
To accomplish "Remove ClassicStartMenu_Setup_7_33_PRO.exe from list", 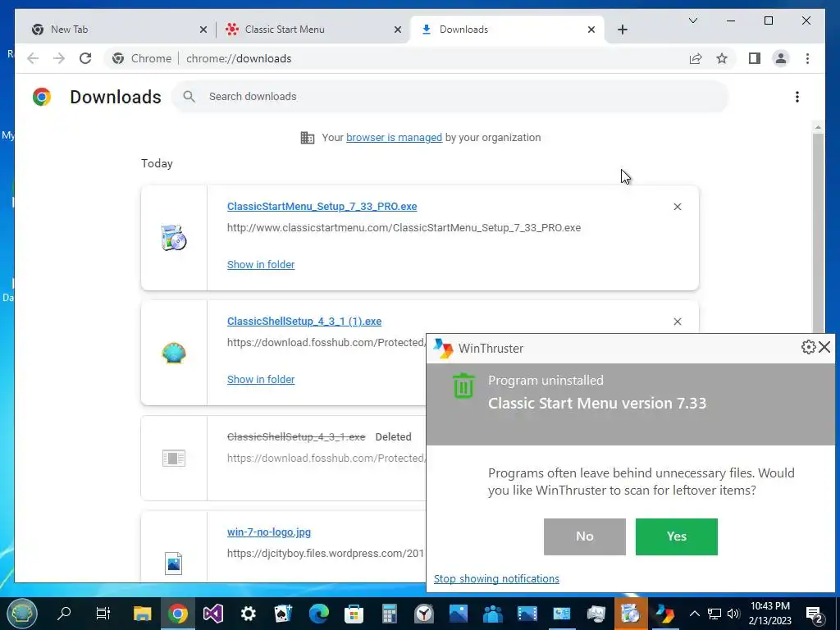I will coord(677,207).
